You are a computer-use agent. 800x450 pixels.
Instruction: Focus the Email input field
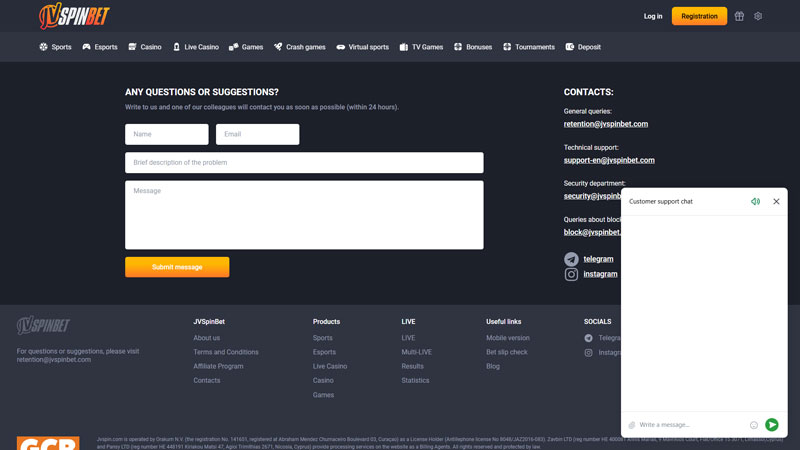(x=258, y=134)
